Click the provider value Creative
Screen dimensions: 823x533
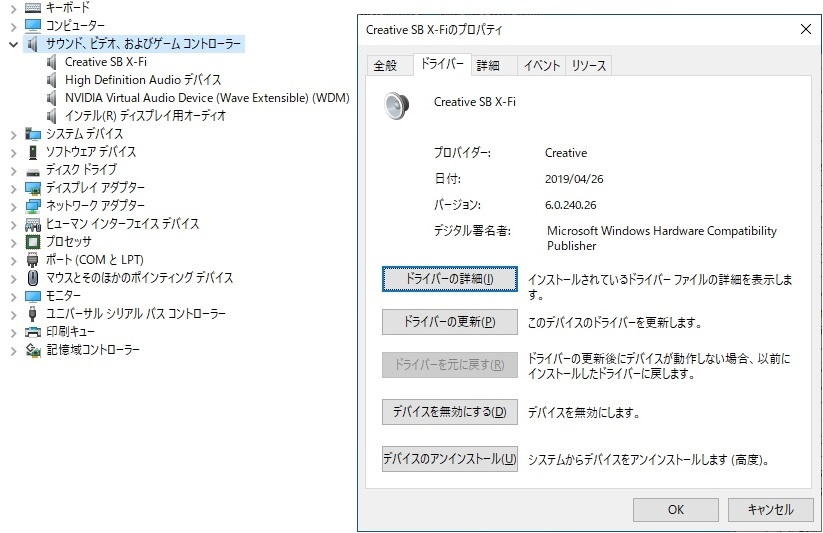566,153
